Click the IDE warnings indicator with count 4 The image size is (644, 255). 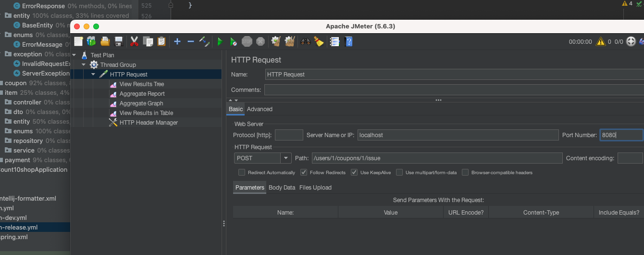pos(627,3)
